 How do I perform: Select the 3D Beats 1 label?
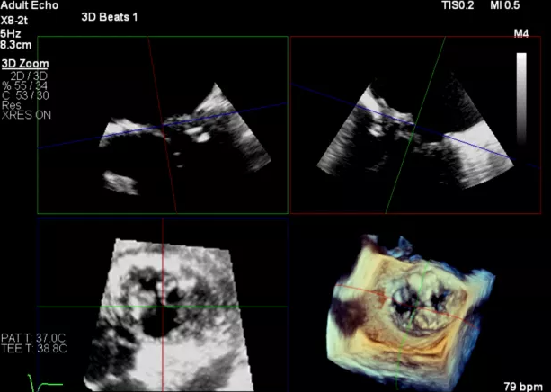[x=109, y=19]
